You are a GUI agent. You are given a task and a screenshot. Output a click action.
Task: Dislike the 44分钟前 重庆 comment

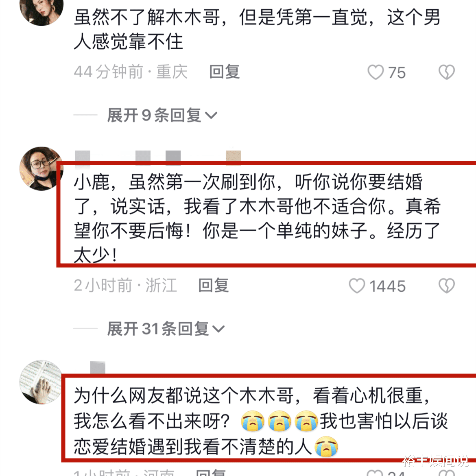tap(447, 72)
